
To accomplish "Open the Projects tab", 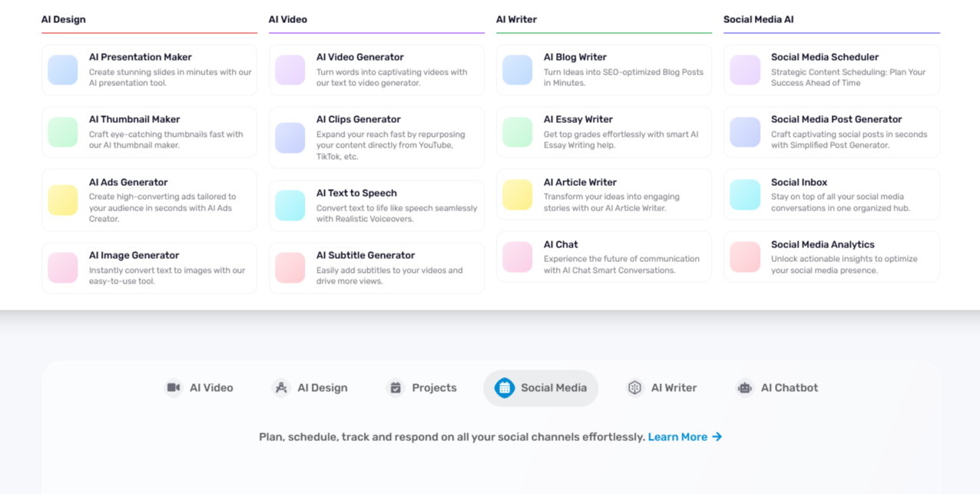I will [x=422, y=388].
